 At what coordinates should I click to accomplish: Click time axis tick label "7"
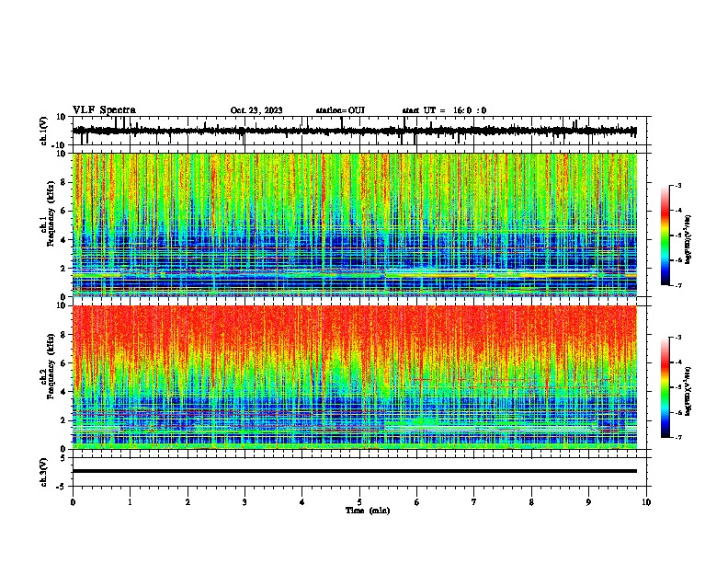click(474, 502)
